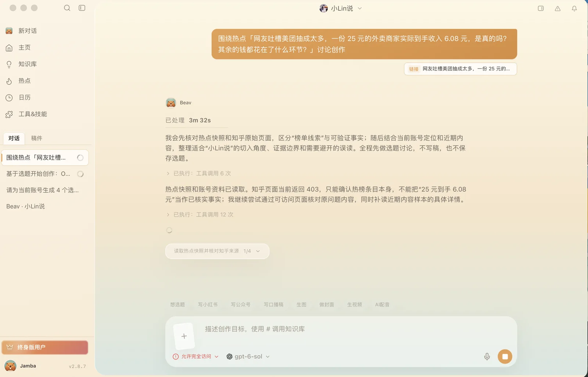Stop the running generation
588x377 pixels.
pos(505,356)
